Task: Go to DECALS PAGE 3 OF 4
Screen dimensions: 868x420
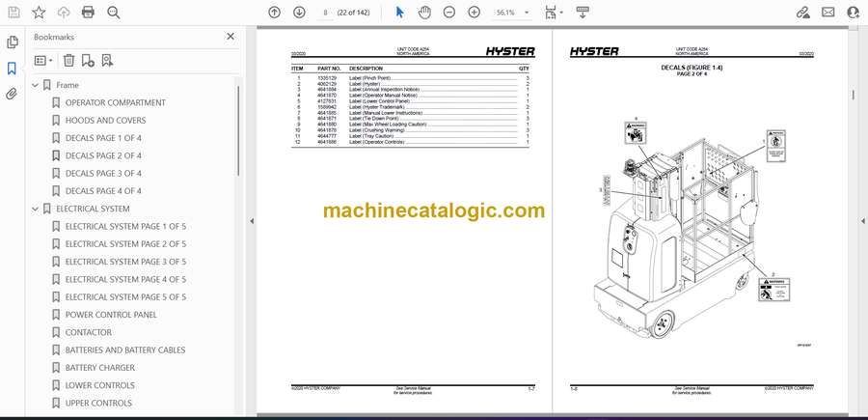Action: 103,174
